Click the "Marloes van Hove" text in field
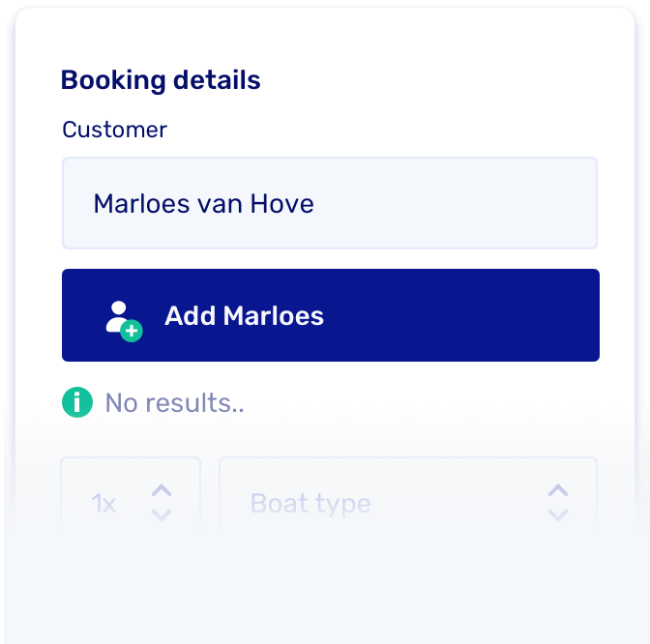 coord(203,204)
